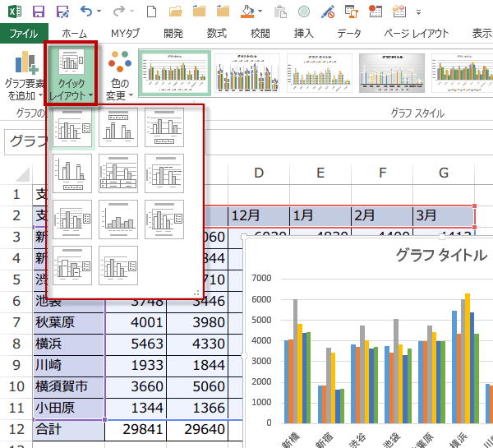The image size is (493, 448).
Task: Switch to the ホーム tab
Action: 74,34
